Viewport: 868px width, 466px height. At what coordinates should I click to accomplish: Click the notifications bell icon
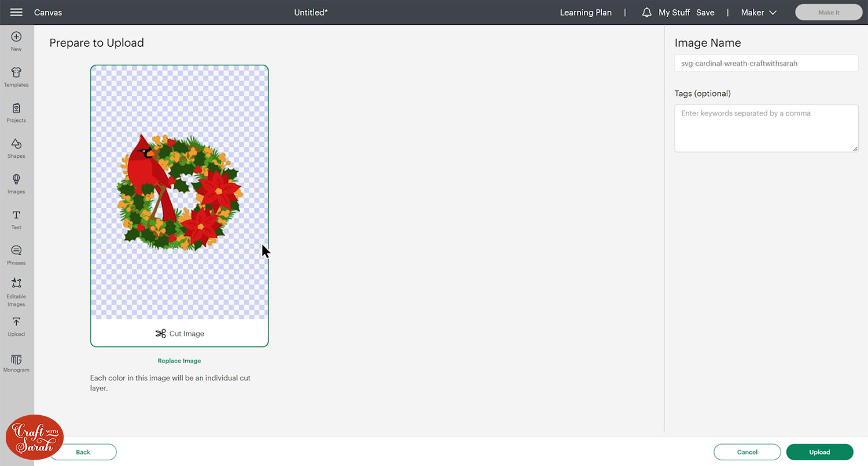[x=647, y=12]
